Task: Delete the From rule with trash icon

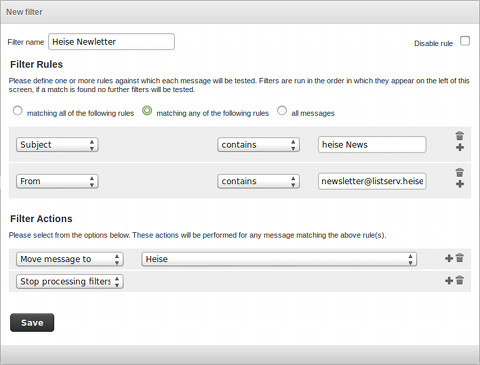Action: coord(460,172)
